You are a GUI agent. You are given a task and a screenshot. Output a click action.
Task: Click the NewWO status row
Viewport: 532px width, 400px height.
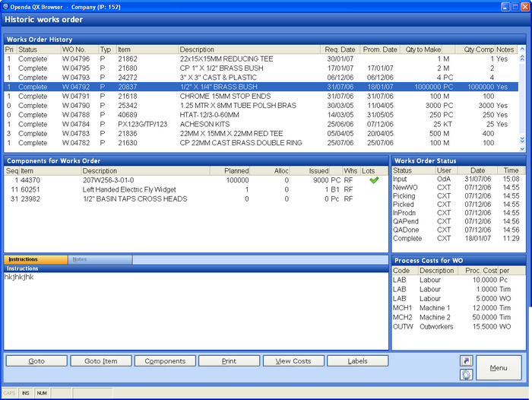pyautogui.click(x=458, y=187)
